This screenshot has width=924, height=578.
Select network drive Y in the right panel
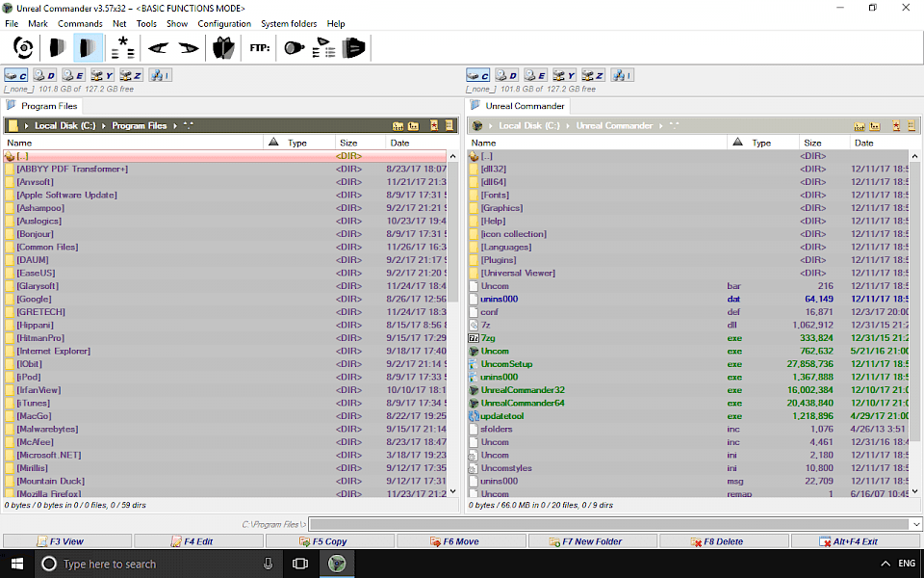point(565,75)
